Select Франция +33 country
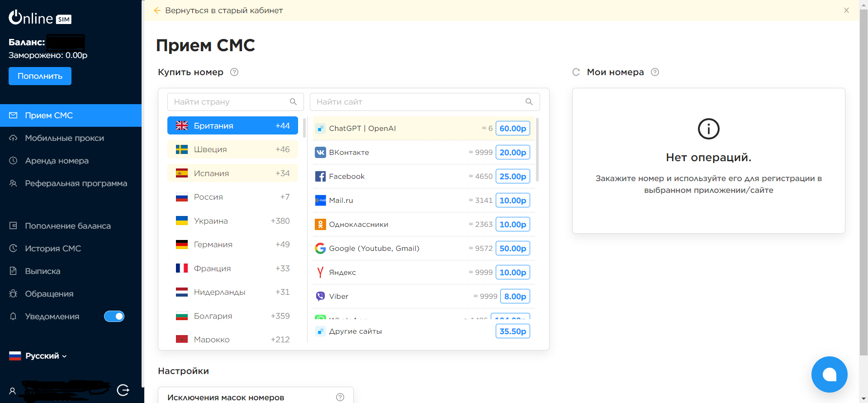Screen dimensions: 868x403 (232, 269)
